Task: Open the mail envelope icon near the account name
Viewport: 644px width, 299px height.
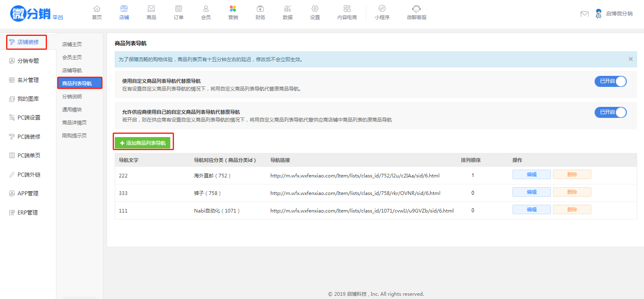Action: [584, 14]
